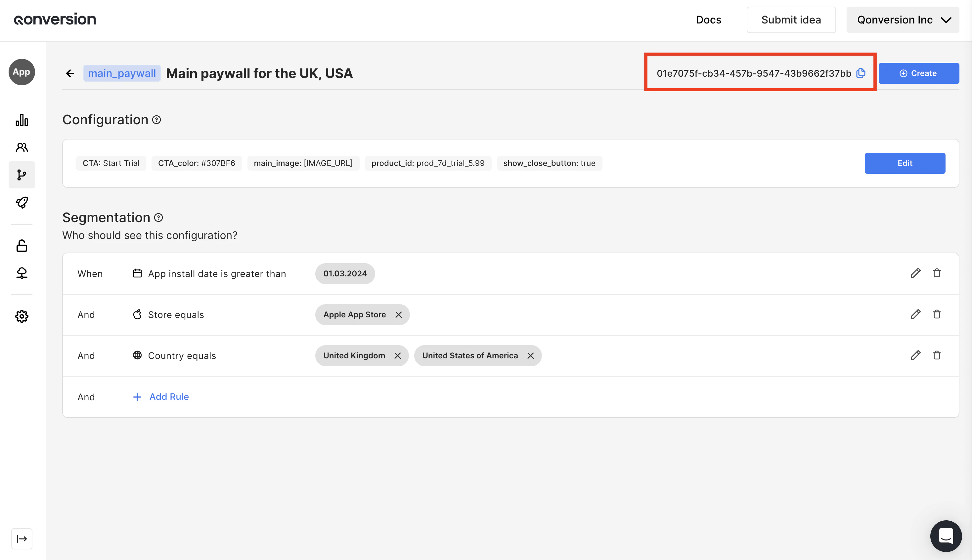The width and height of the screenshot is (972, 560).
Task: Open the chat support widget
Action: coord(946,536)
